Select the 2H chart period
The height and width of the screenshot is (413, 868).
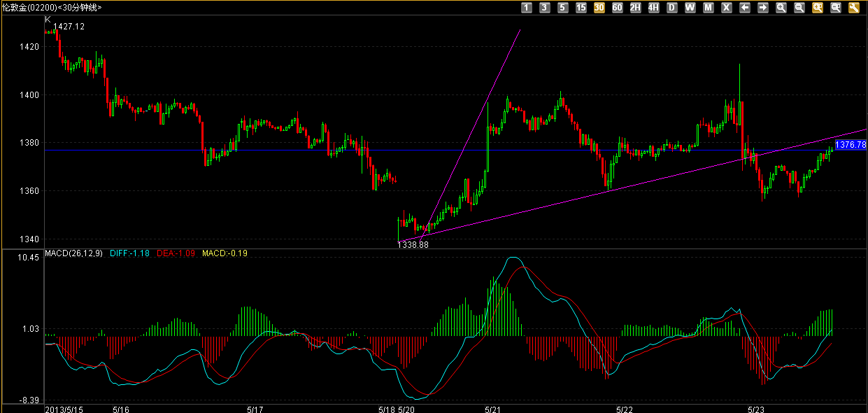coord(636,8)
